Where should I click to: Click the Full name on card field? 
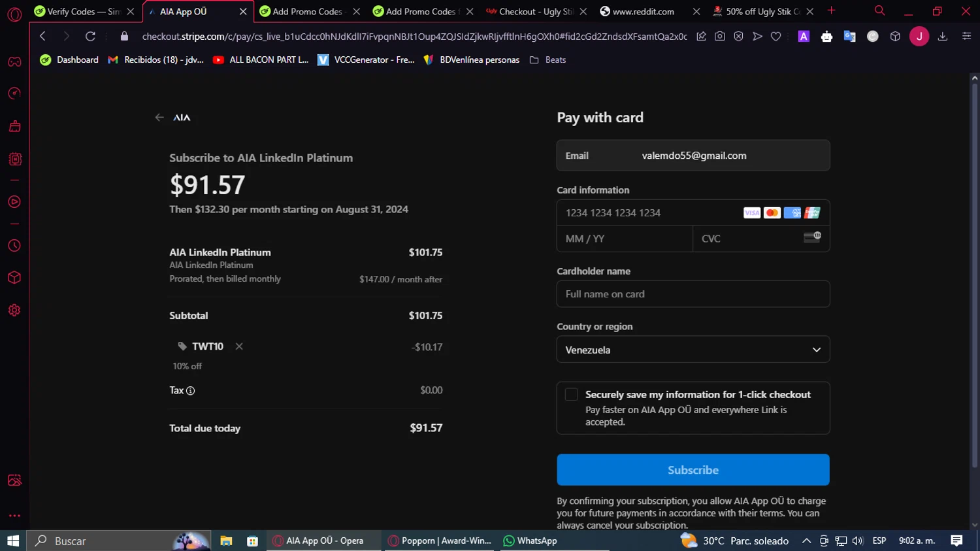(693, 294)
